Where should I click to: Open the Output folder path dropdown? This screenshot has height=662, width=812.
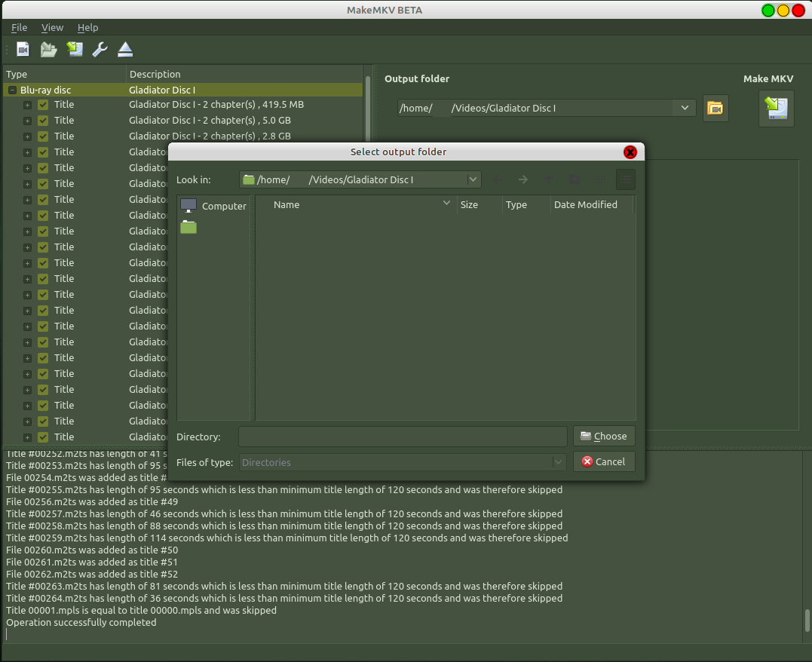tap(685, 108)
